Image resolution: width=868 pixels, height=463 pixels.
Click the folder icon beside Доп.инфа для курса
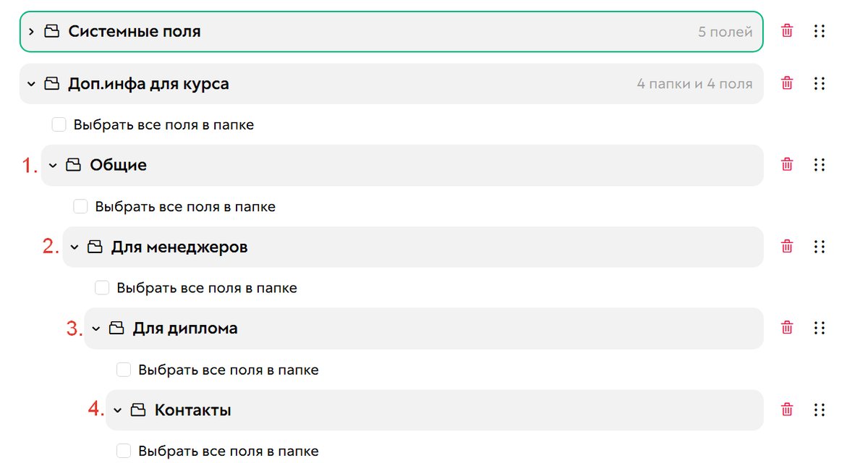pos(51,83)
